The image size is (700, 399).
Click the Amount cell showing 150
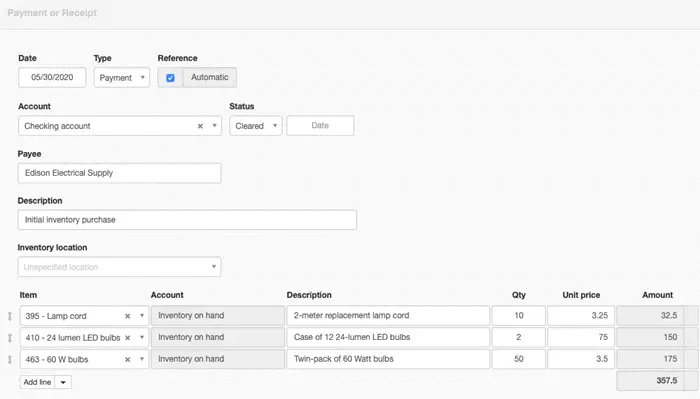650,337
